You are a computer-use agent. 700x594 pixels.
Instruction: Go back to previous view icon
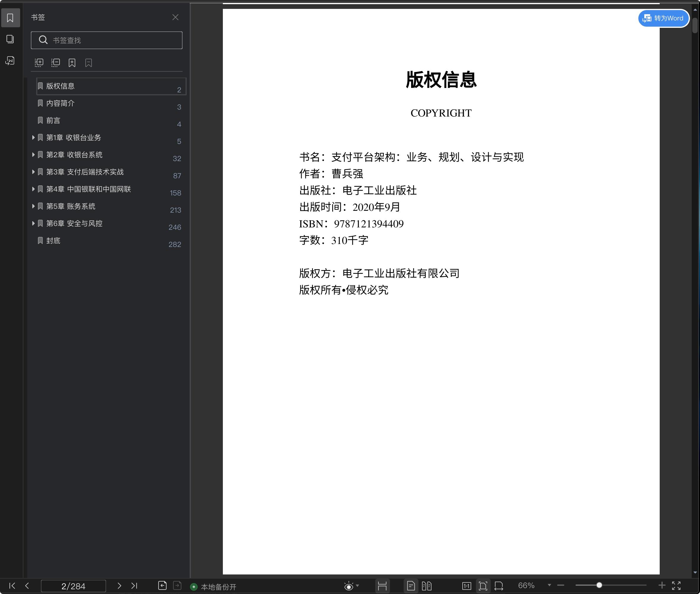(x=162, y=585)
